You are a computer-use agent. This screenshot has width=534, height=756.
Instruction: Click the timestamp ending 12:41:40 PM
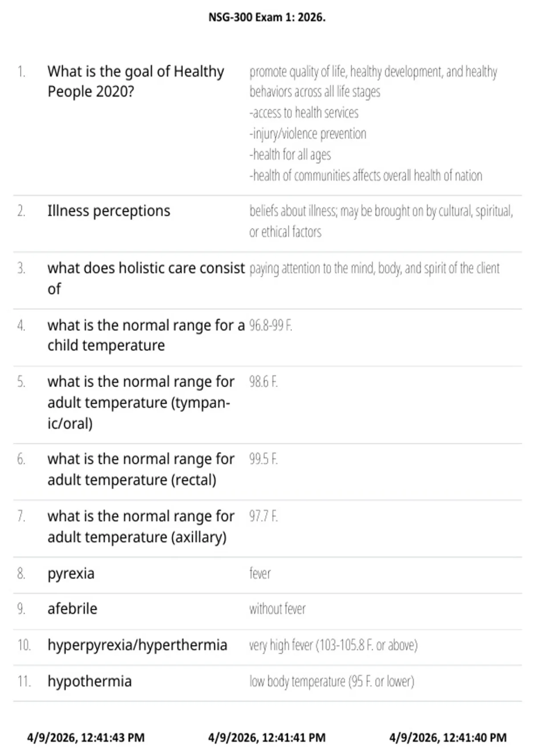coord(448,738)
